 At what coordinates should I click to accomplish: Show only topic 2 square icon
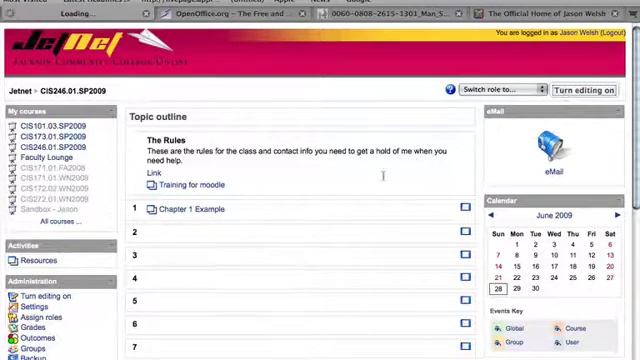pyautogui.click(x=465, y=231)
